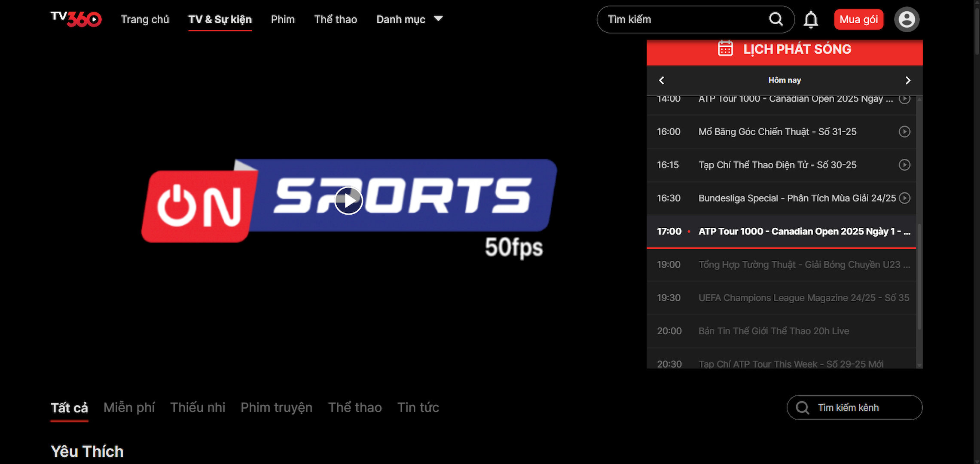
Task: Open the user profile avatar
Action: 907,19
